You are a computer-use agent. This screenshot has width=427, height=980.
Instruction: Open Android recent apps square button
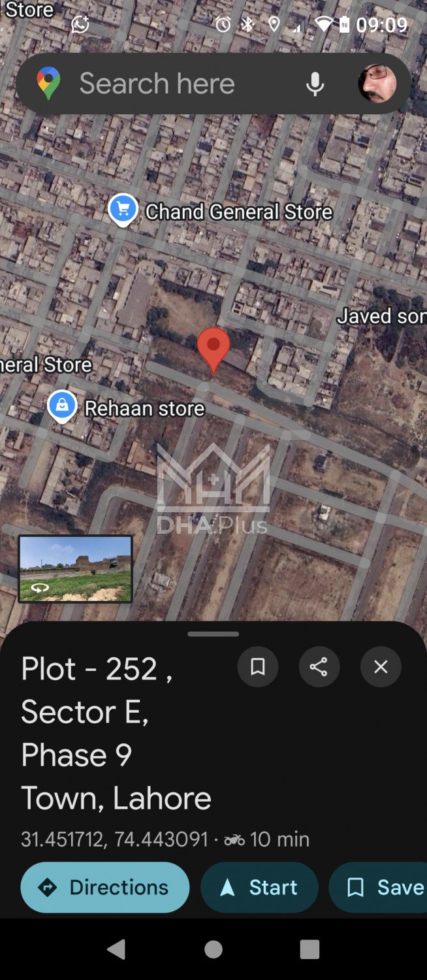(309, 949)
